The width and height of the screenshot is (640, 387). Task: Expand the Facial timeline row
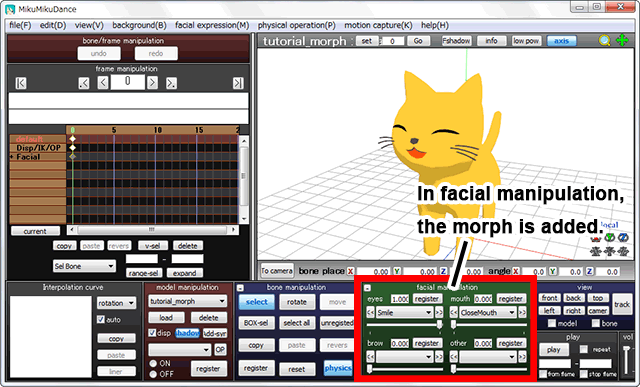12,157
